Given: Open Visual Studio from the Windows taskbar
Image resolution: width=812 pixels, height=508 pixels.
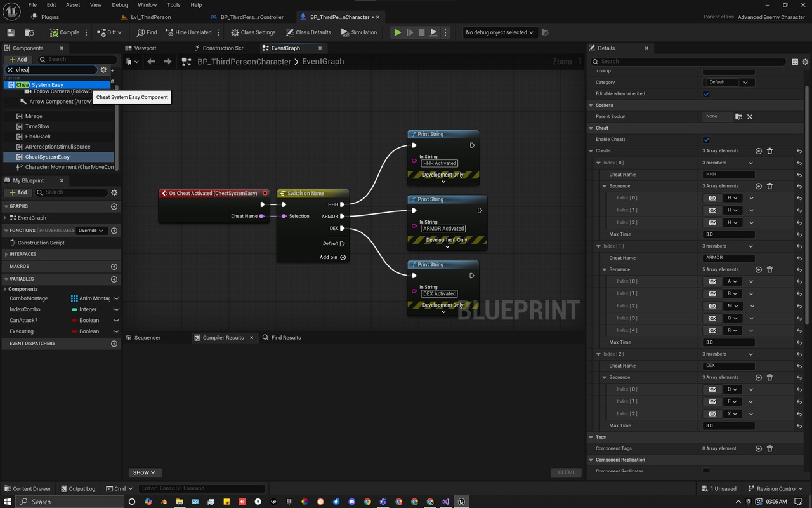Looking at the screenshot, I should point(446,502).
